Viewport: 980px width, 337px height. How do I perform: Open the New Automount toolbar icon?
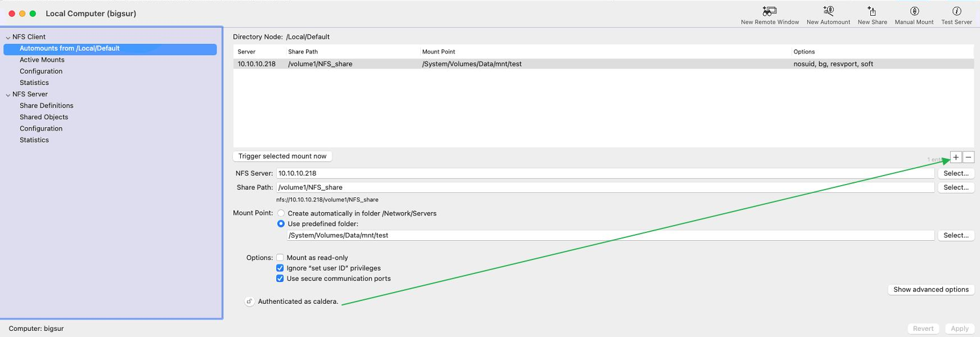828,11
